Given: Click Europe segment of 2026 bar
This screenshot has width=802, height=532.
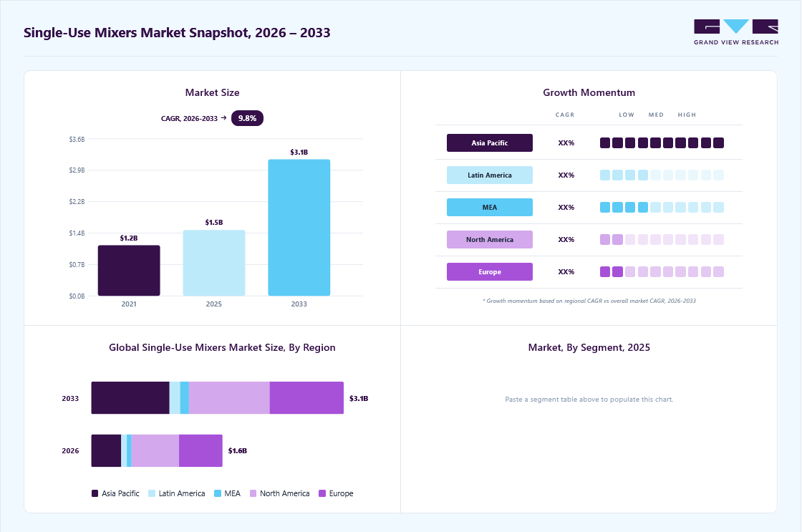Looking at the screenshot, I should coord(200,450).
